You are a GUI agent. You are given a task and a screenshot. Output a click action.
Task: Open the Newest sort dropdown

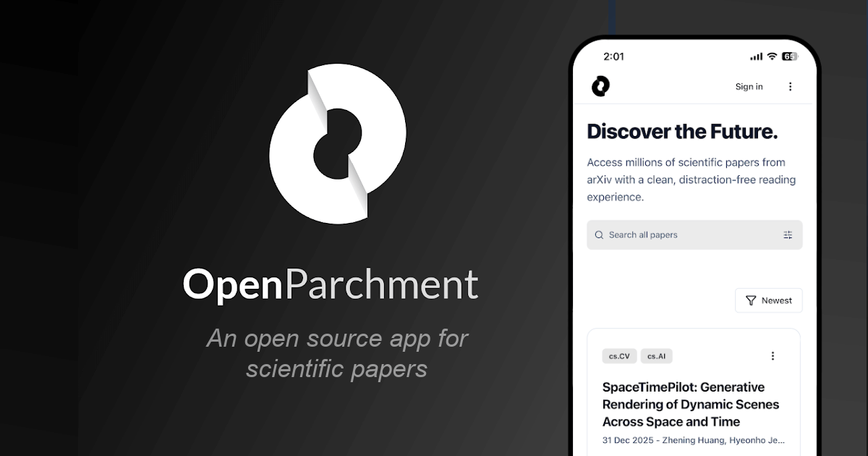coord(768,300)
